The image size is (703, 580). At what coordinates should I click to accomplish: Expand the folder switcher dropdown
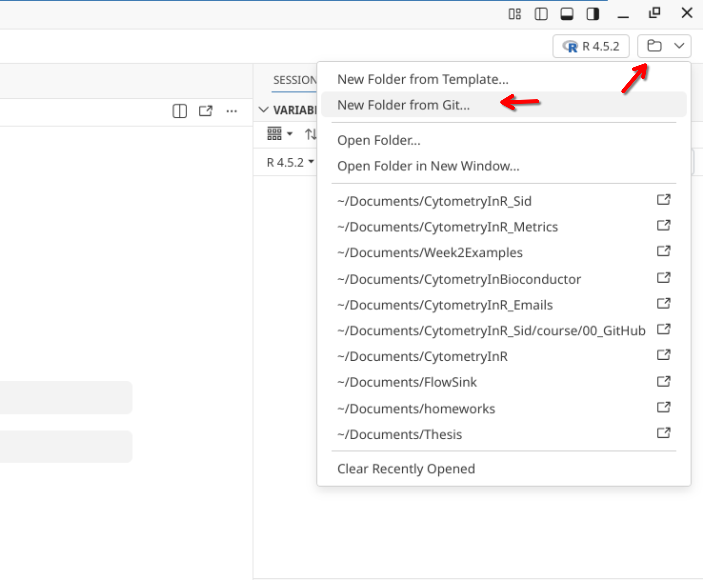[x=665, y=46]
